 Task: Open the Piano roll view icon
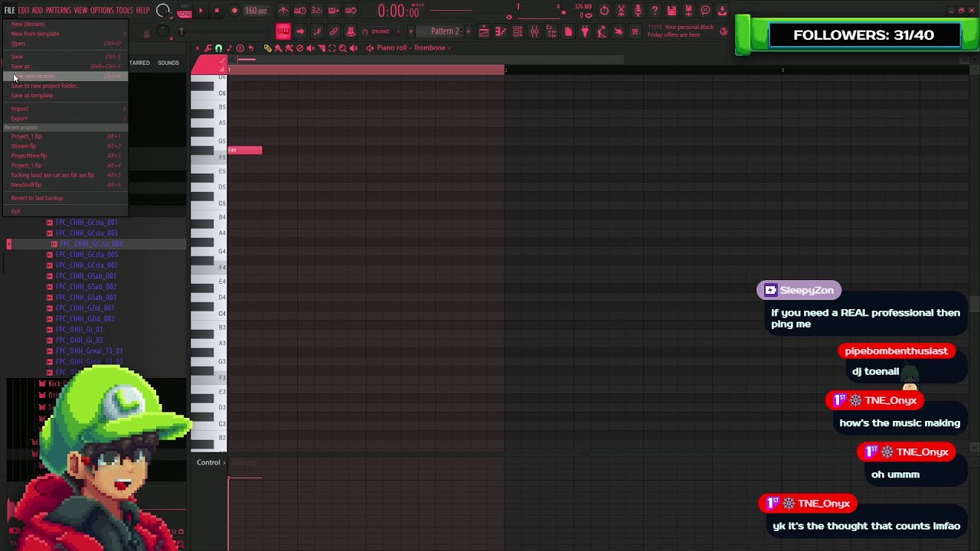[x=501, y=31]
